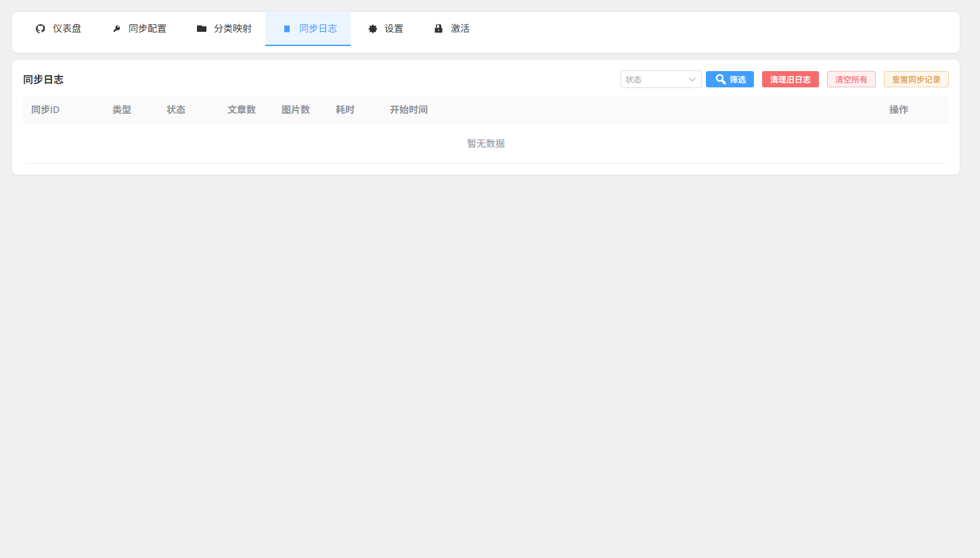Click the 操作 column header
The width and height of the screenshot is (980, 558).
click(x=898, y=110)
